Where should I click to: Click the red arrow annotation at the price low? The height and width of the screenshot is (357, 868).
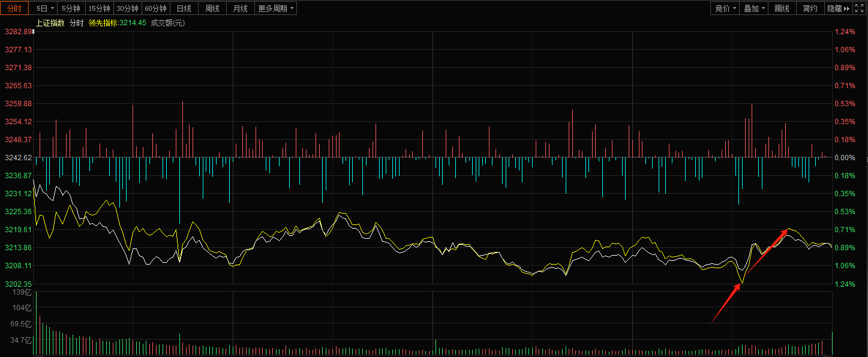pyautogui.click(x=726, y=304)
